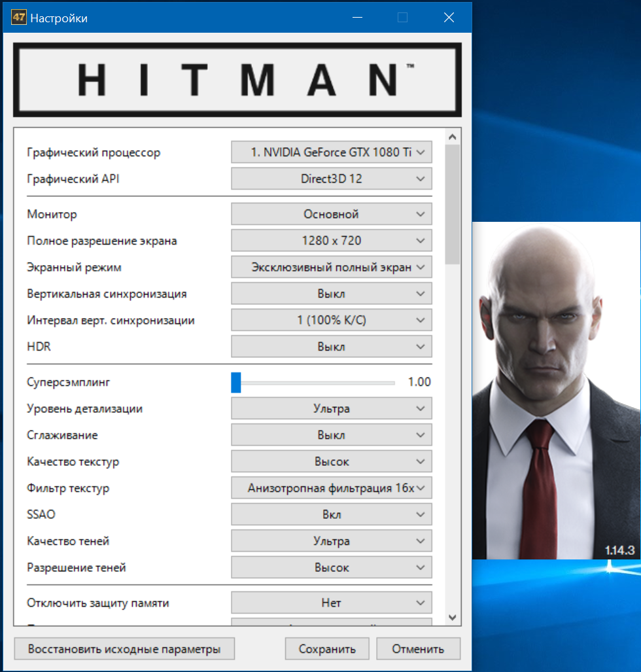Click the Фильтр текстур label
The image size is (641, 672).
coord(68,489)
